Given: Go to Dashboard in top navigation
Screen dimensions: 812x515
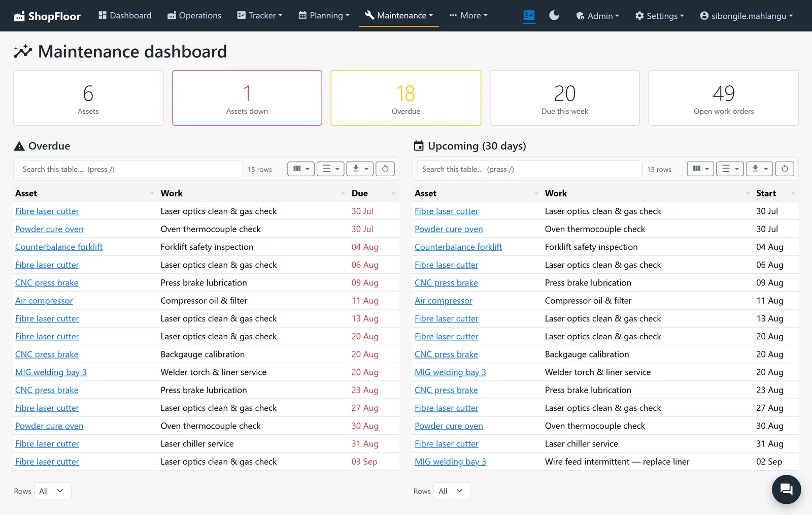Looking at the screenshot, I should coord(125,16).
